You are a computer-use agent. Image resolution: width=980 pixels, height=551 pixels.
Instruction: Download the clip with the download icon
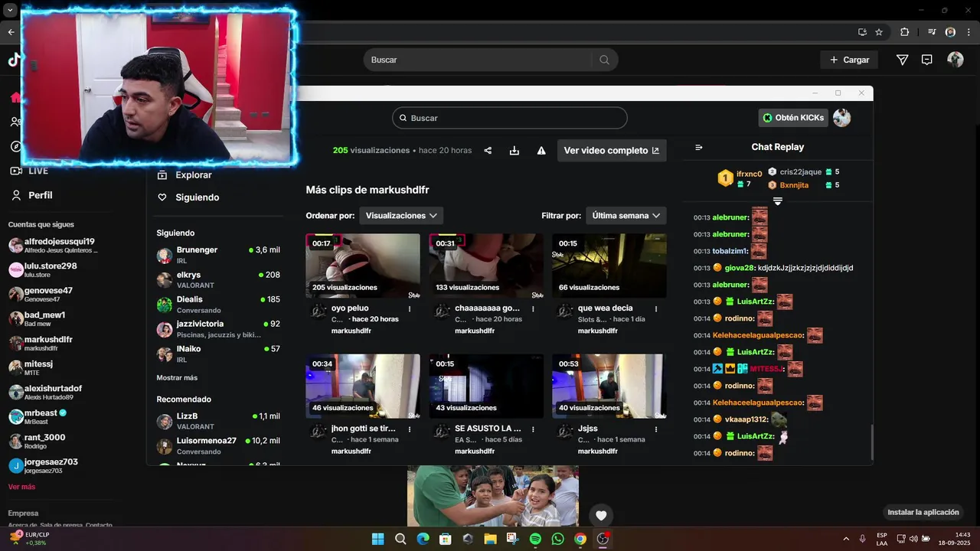[x=514, y=151]
